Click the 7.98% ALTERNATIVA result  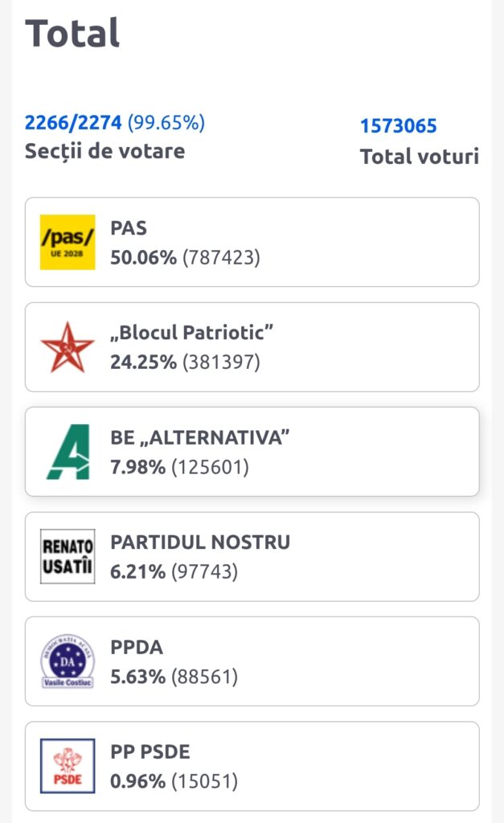click(137, 466)
